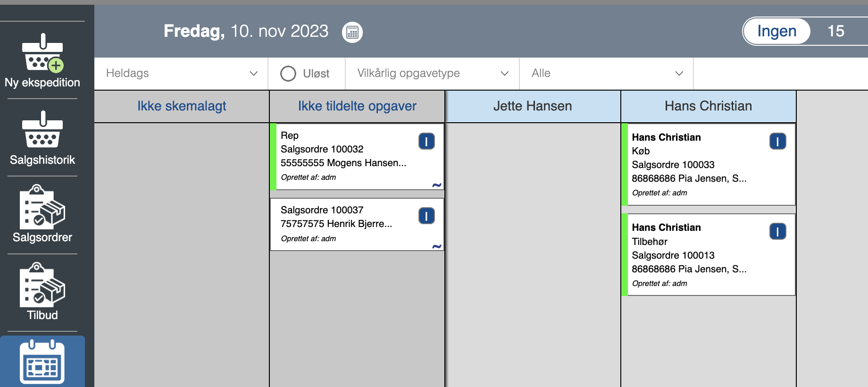
Task: Select the Ingen toggle option
Action: [777, 31]
